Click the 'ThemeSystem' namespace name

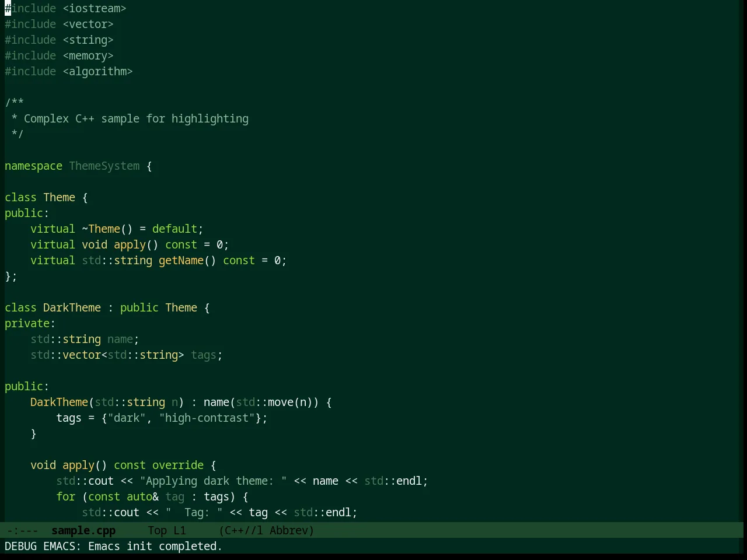(104, 166)
